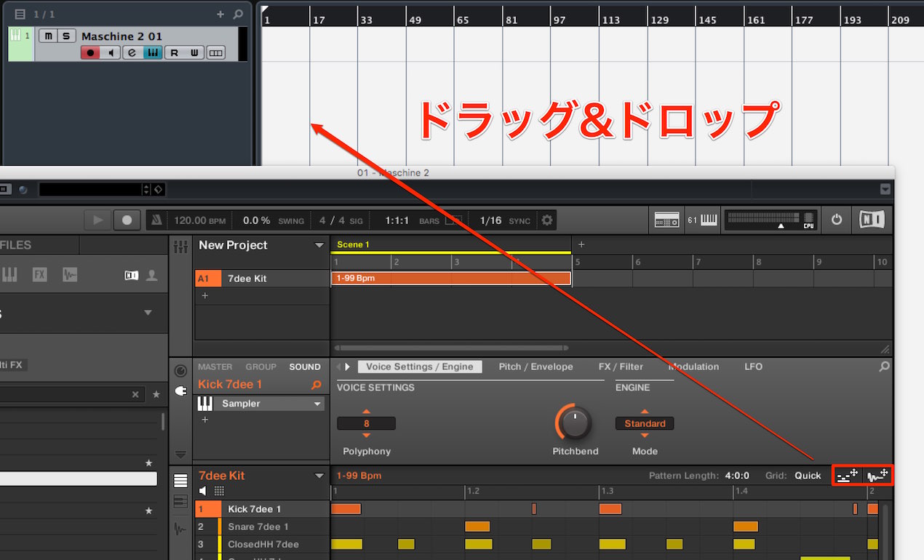The height and width of the screenshot is (560, 924).
Task: Open sync settings gear icon
Action: point(546,220)
